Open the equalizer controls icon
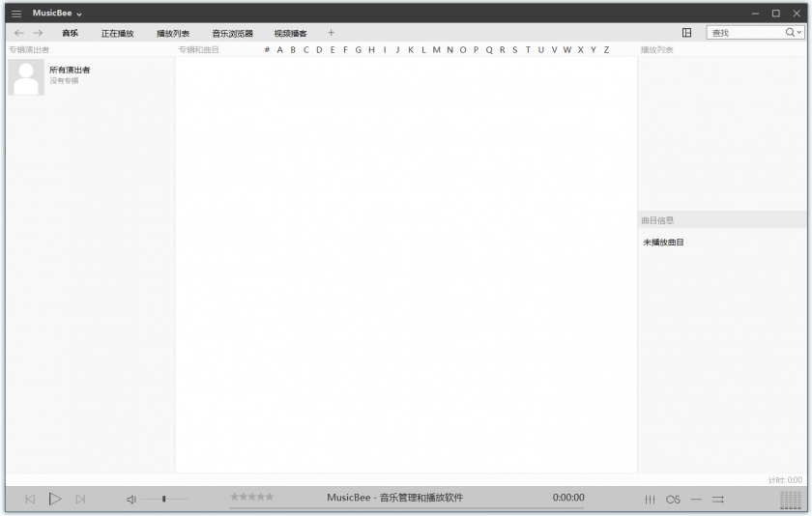 click(650, 499)
